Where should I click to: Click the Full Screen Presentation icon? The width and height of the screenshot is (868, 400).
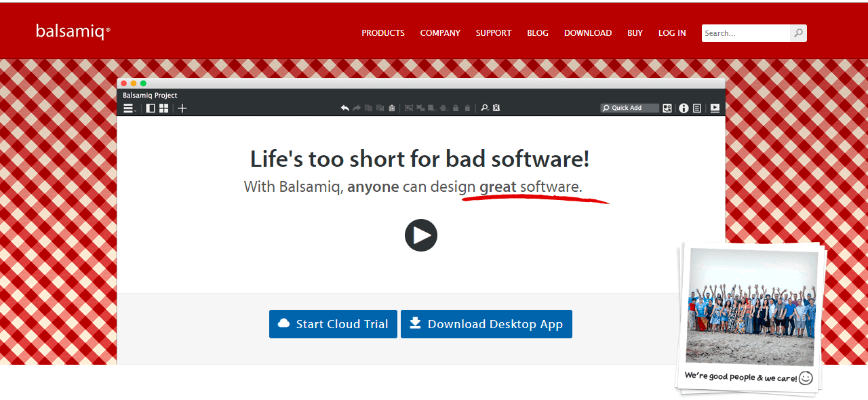click(715, 108)
